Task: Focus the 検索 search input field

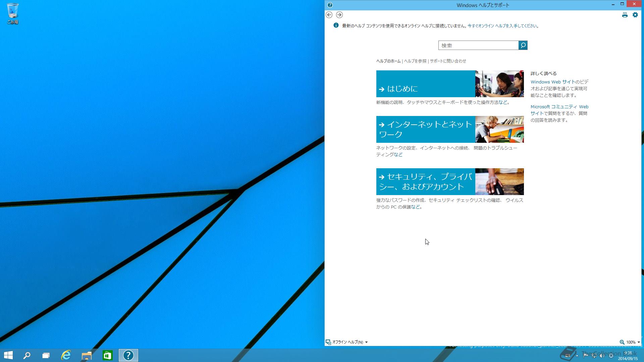Action: click(479, 45)
